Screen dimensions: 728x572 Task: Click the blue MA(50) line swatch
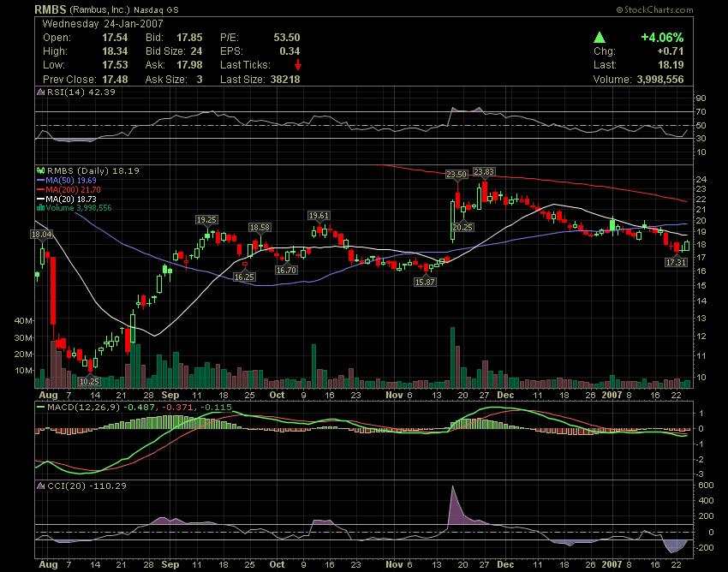[41, 180]
